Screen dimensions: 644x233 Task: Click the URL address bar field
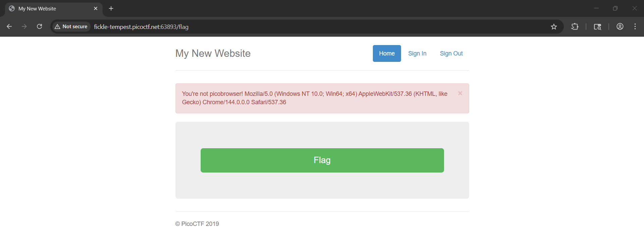click(302, 27)
